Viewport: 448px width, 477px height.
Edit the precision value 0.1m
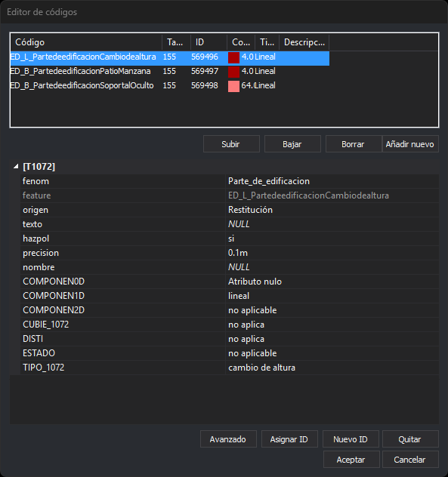(332, 253)
